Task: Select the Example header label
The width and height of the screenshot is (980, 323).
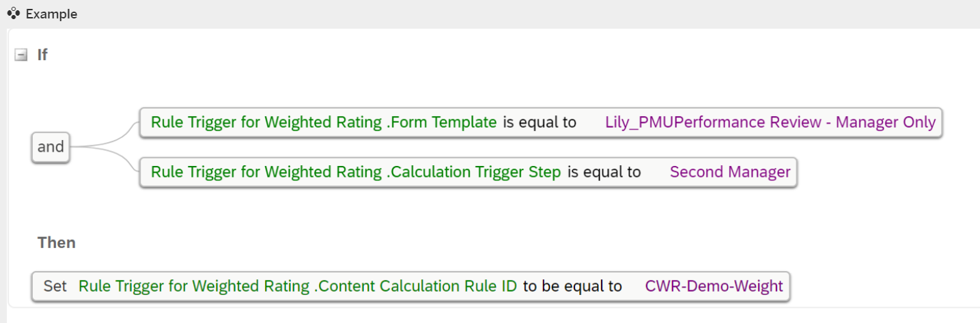Action: click(51, 14)
